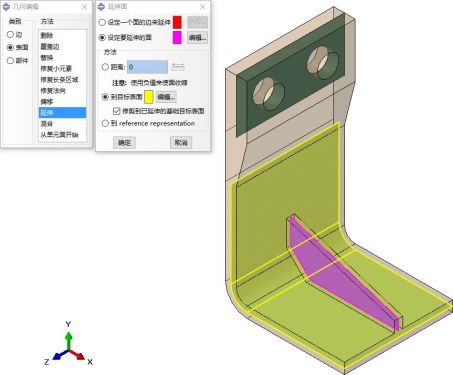
Task: Choose 修复法向 in the method list
Action: (x=62, y=90)
